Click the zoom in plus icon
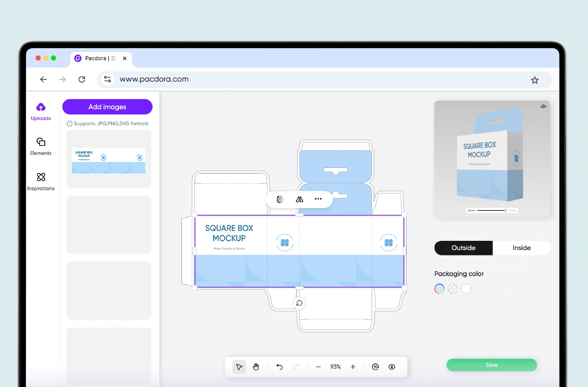588x387 pixels. point(353,367)
